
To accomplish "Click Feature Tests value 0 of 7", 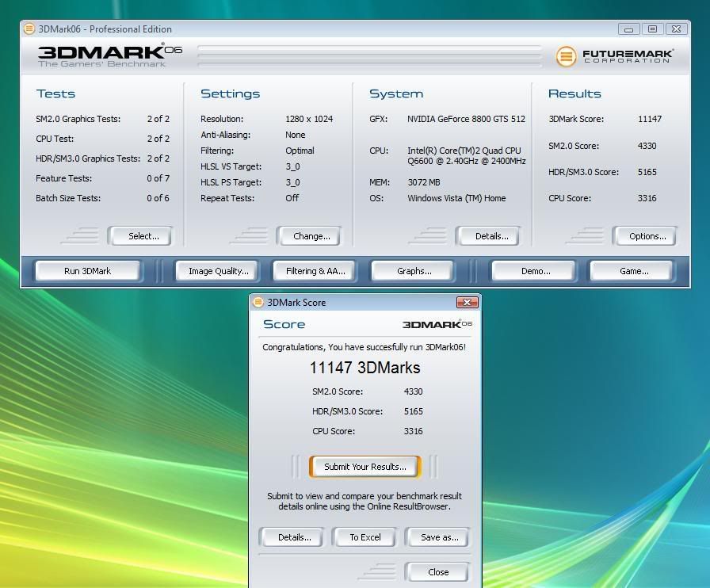I will pos(158,178).
